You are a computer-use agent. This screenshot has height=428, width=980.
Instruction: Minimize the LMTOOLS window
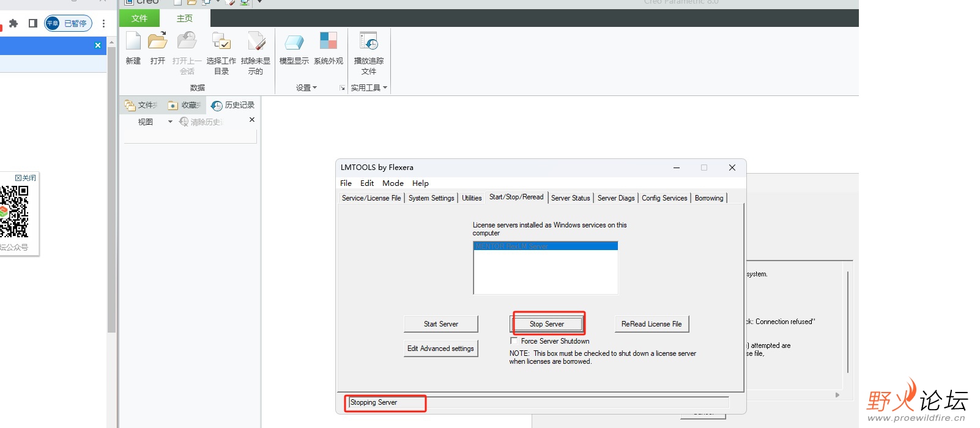pos(677,168)
